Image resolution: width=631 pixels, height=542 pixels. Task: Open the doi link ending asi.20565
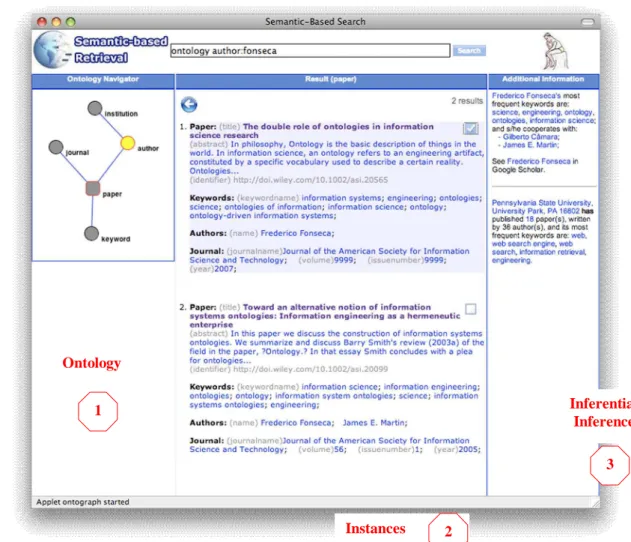tap(311, 180)
